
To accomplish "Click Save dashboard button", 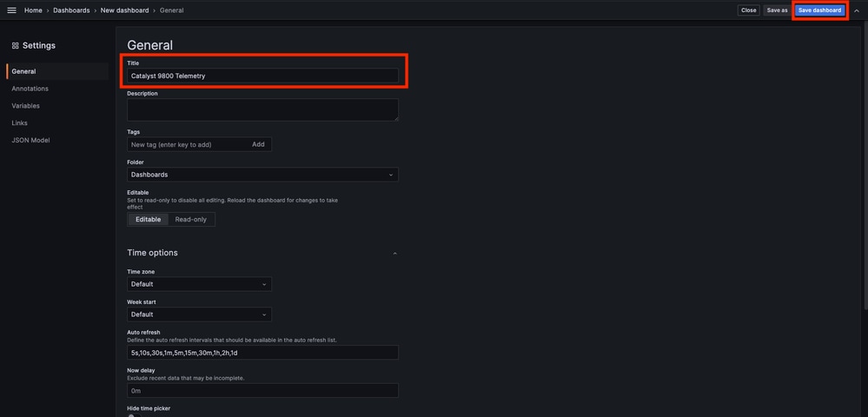I will click(x=820, y=10).
